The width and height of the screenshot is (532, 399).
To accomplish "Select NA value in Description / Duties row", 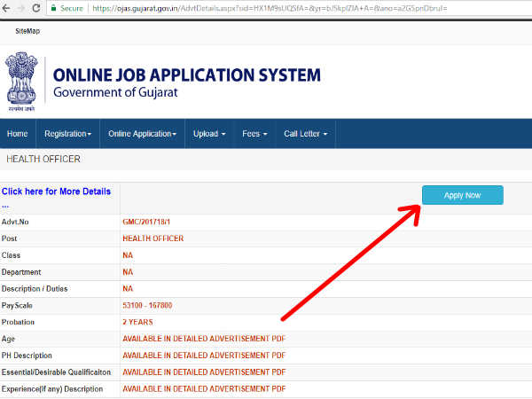I will point(128,289).
